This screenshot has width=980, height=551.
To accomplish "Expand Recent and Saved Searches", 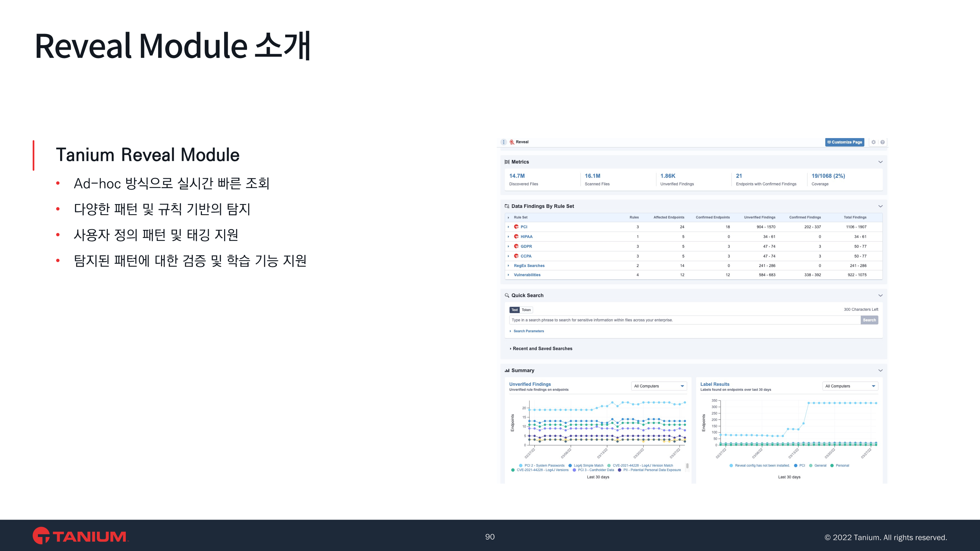I will pyautogui.click(x=542, y=349).
